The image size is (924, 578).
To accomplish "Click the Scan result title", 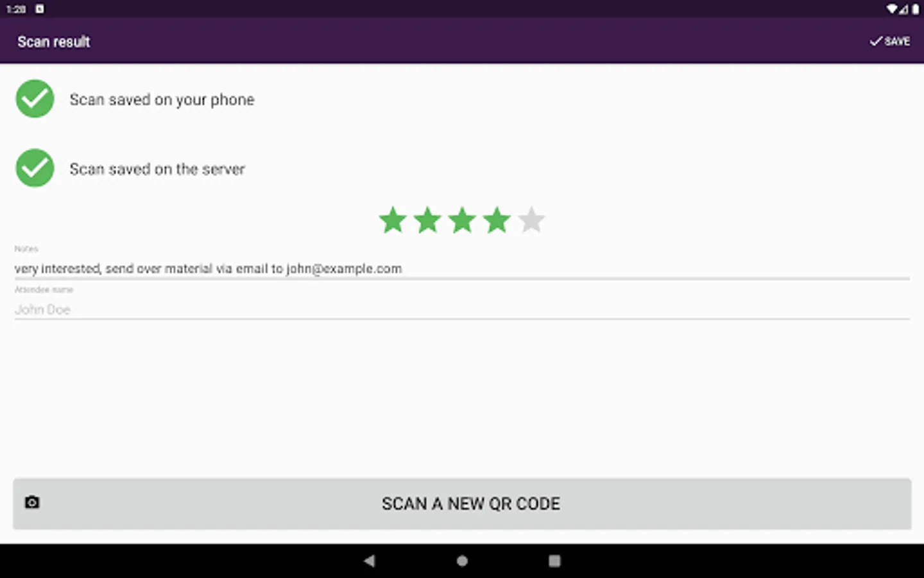I will [54, 42].
